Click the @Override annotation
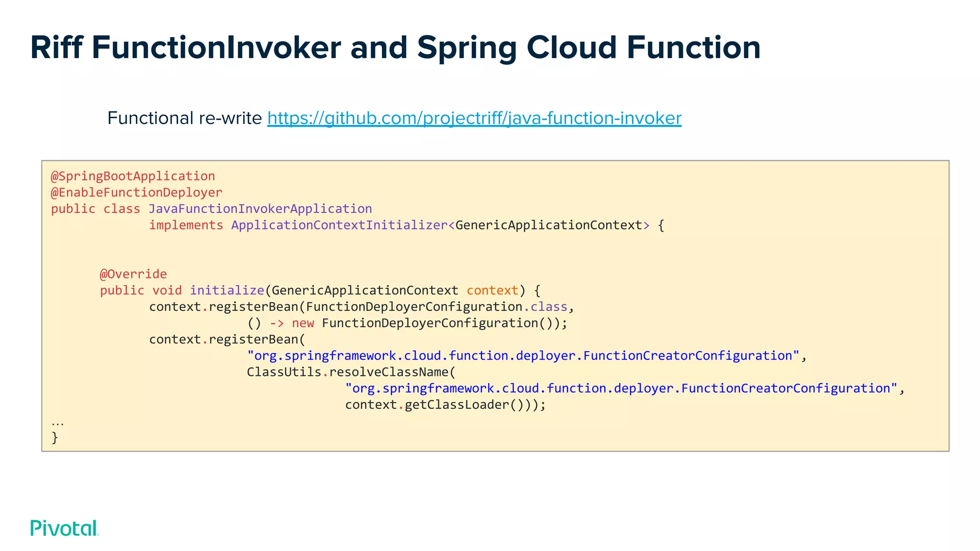The height and width of the screenshot is (551, 980). pos(134,274)
